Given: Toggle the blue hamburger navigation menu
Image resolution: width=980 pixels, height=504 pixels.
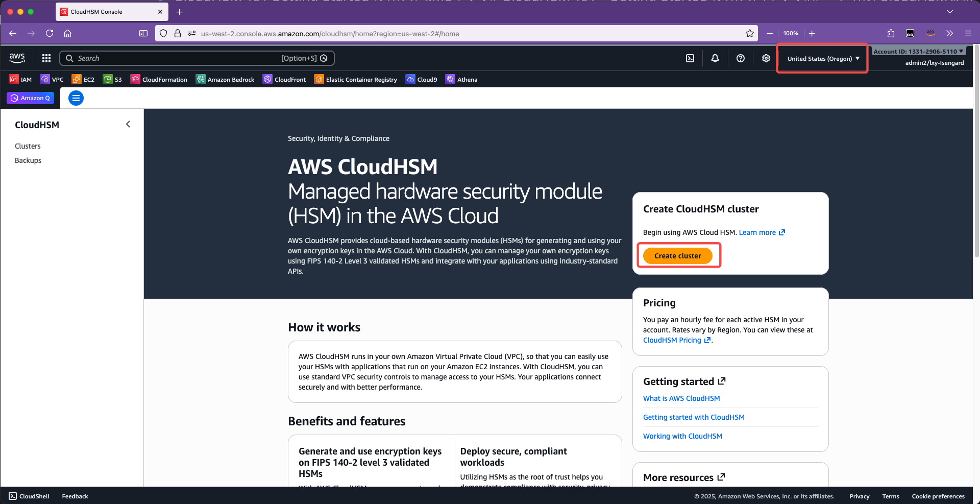Looking at the screenshot, I should click(x=76, y=98).
